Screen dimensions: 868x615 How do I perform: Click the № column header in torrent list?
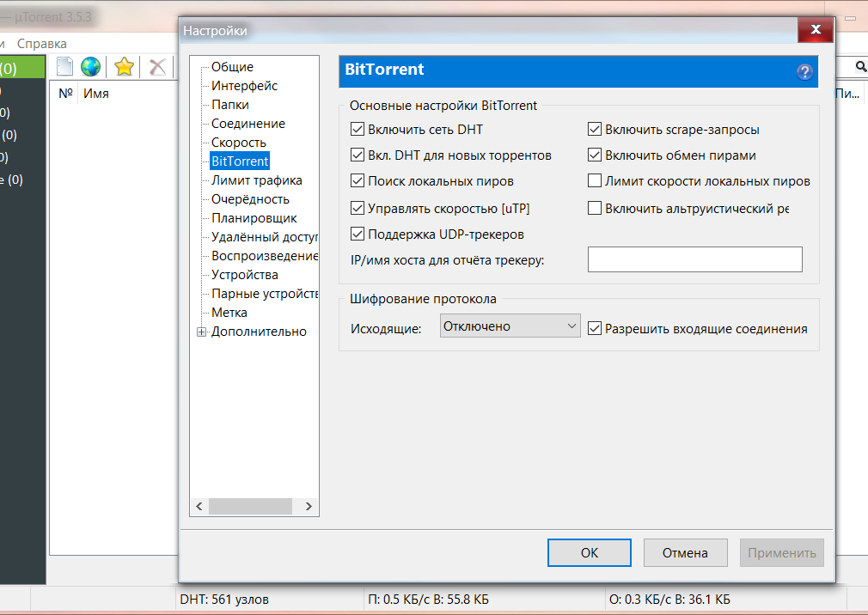coord(66,94)
